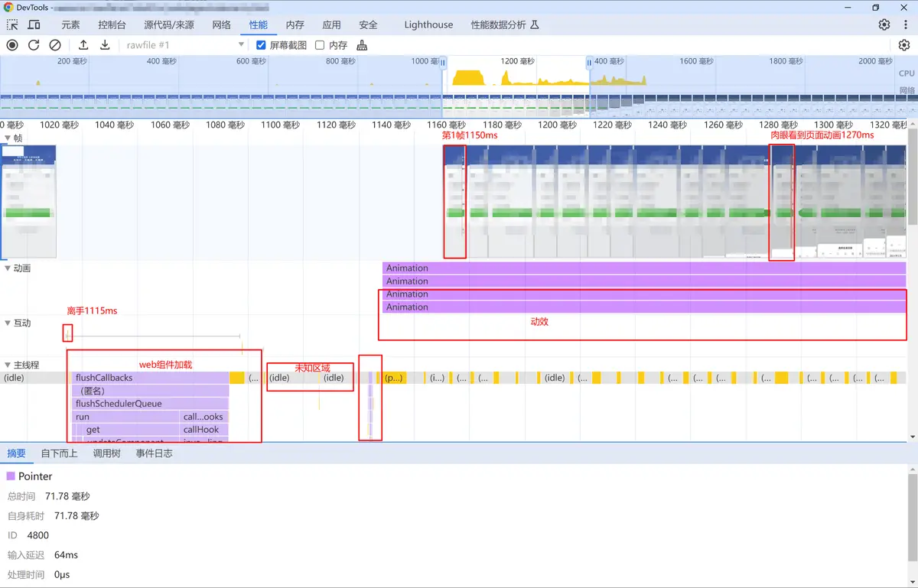Click the 输入延迟 value 64ms
This screenshot has height=588, width=918.
point(66,555)
